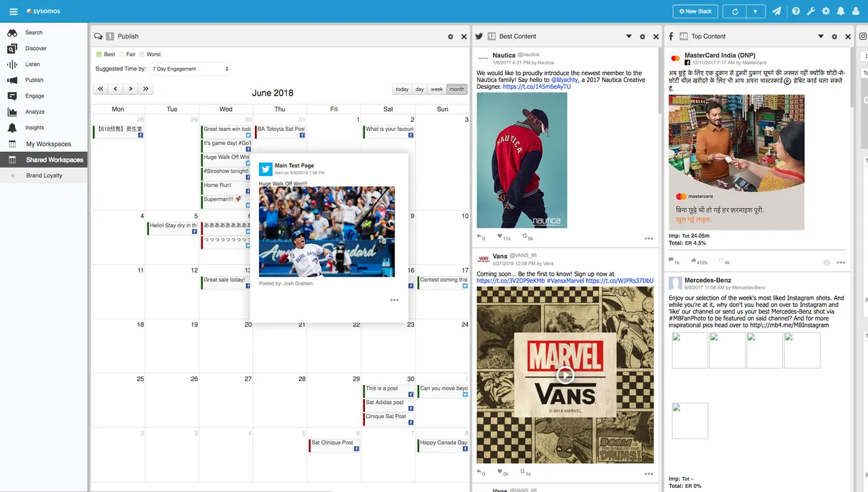The image size is (868, 492).
Task: Close the Top Content stack
Action: [848, 37]
